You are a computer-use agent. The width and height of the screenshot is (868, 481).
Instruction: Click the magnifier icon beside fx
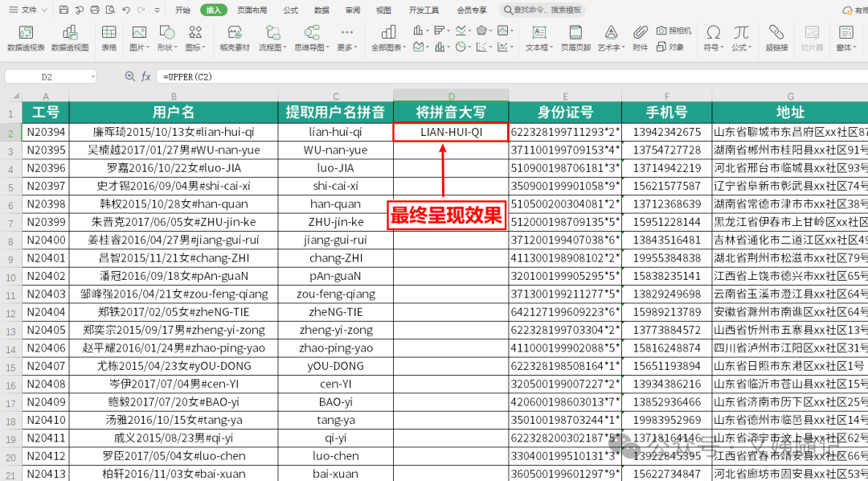(130, 76)
